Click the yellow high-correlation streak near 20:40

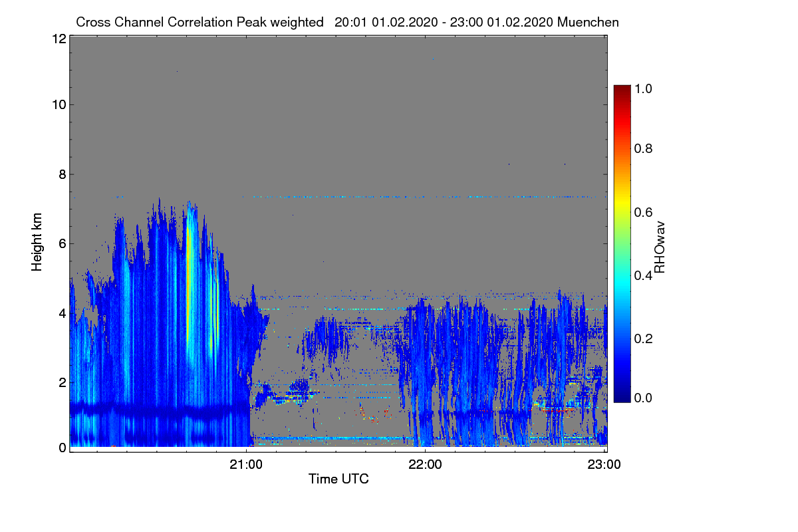[x=190, y=279]
